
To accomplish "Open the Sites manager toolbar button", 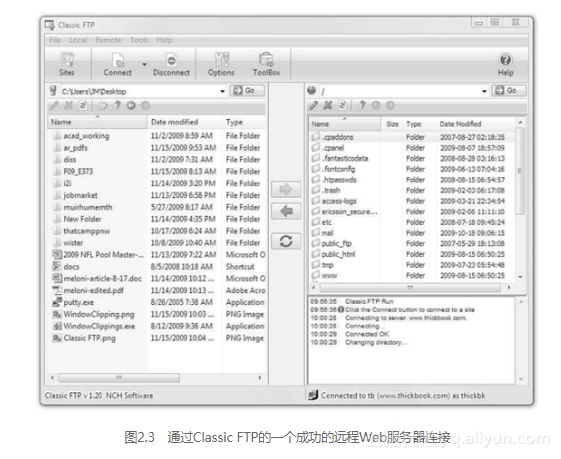I will click(67, 64).
